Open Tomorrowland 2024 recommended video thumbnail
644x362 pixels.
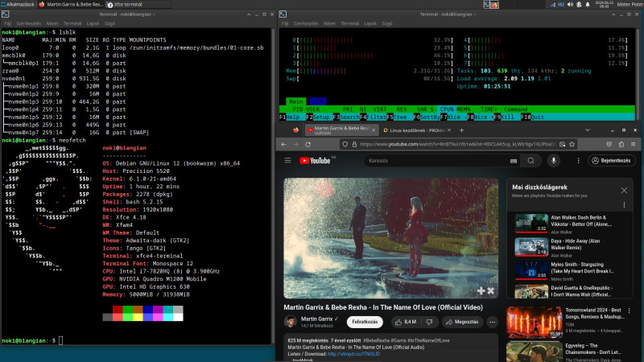click(534, 323)
